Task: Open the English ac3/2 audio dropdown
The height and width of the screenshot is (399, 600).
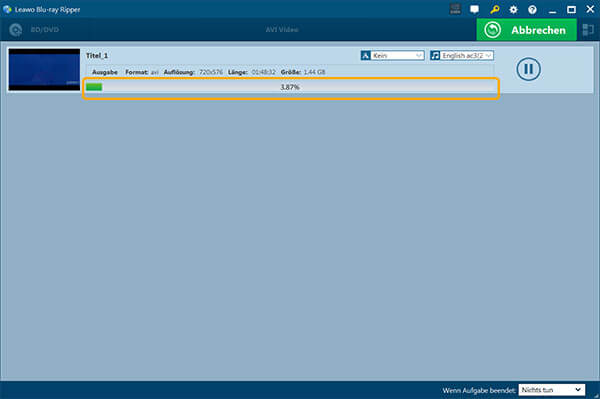Action: (466, 55)
